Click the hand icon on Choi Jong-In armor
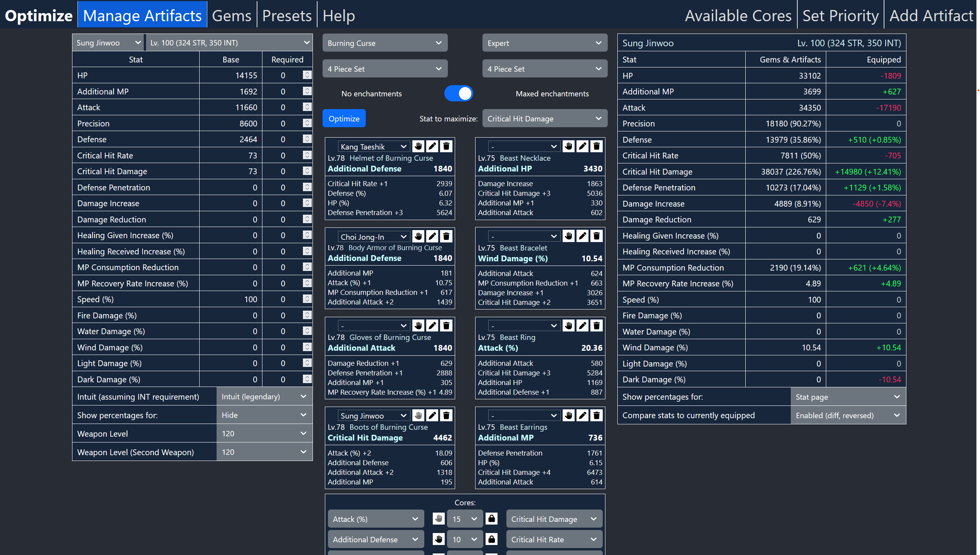The width and height of the screenshot is (980, 555). point(418,236)
